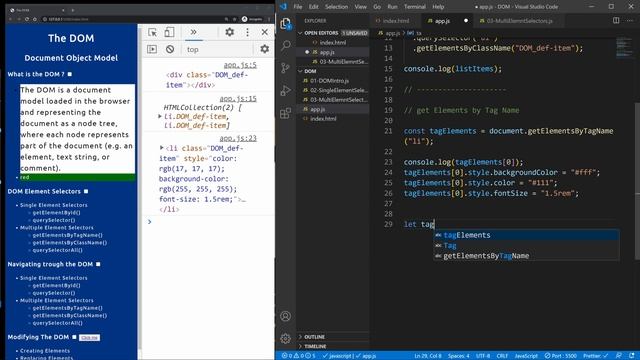Open 01-DOMIntro.js in the Explorer
Image resolution: width=640 pixels, height=360 pixels.
[x=333, y=80]
